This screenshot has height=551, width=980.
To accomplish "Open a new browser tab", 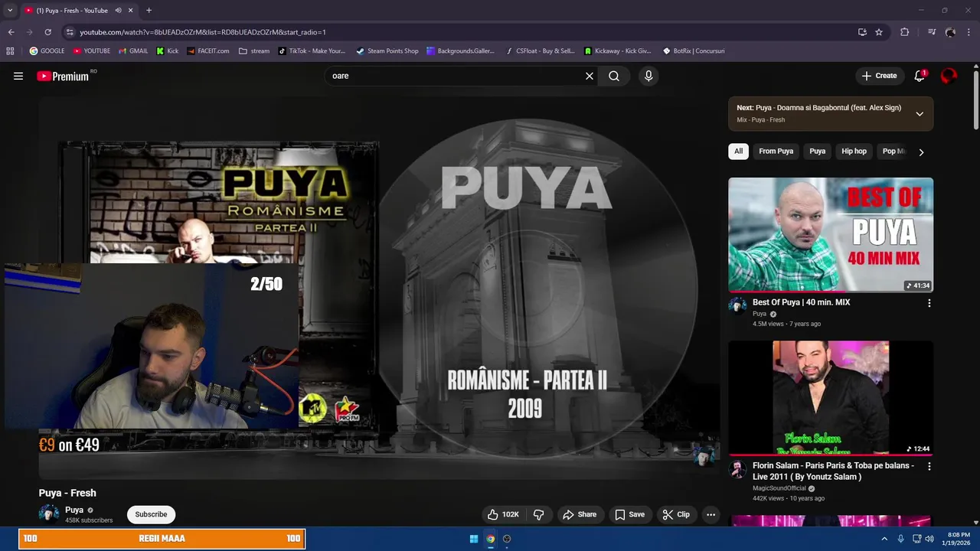I will 149,11.
